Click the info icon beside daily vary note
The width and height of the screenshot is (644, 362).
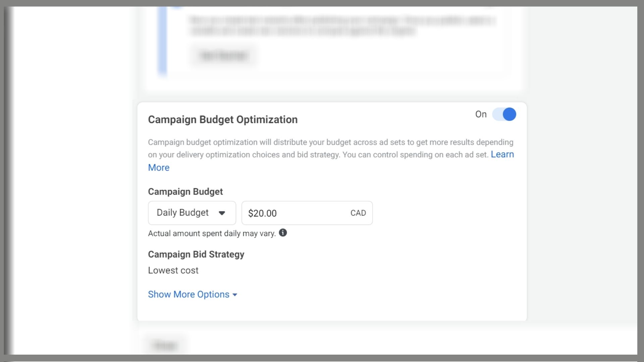(283, 233)
